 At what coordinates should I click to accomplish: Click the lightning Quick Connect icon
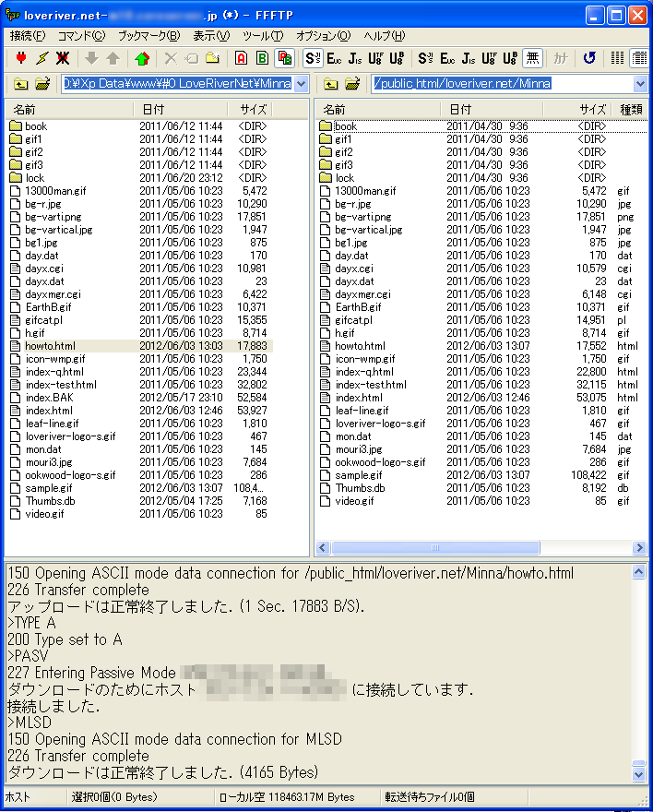click(42, 58)
